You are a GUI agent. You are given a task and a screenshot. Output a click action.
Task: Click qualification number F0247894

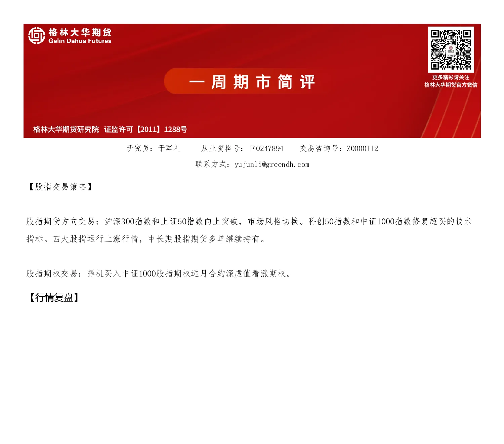(x=266, y=148)
